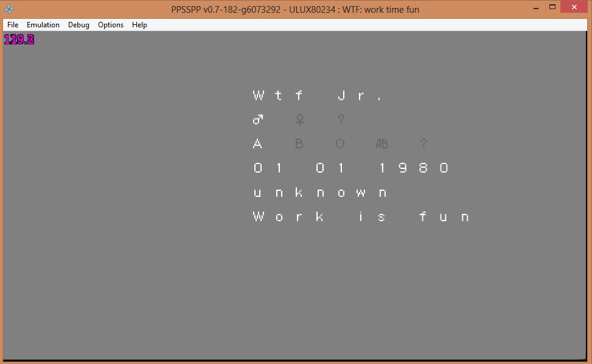This screenshot has height=364, width=592.
Task: Select blood type B
Action: click(x=299, y=144)
